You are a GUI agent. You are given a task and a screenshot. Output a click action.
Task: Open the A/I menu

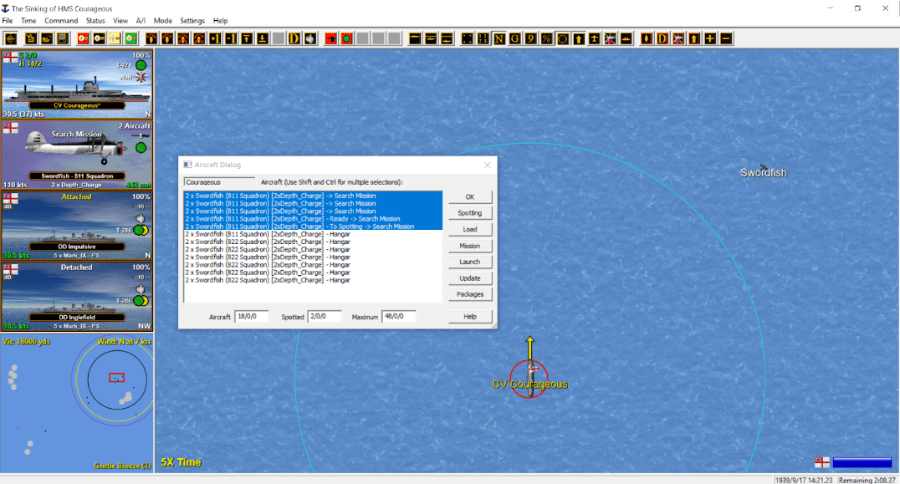click(x=141, y=21)
